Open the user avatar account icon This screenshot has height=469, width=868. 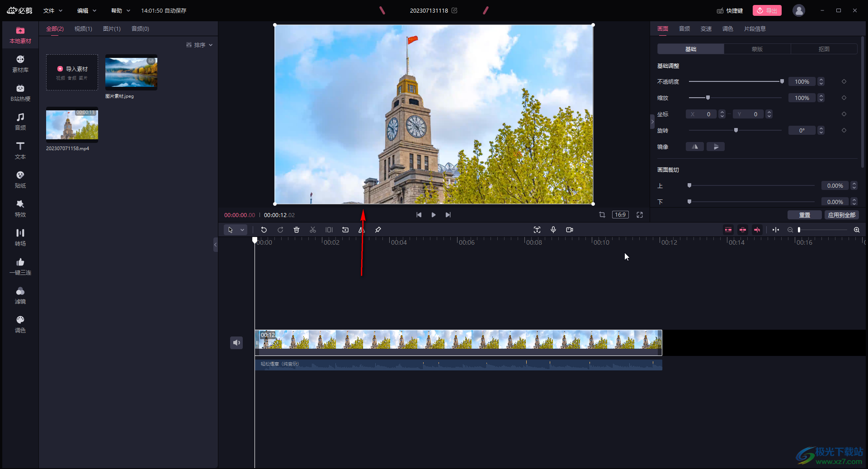[799, 10]
